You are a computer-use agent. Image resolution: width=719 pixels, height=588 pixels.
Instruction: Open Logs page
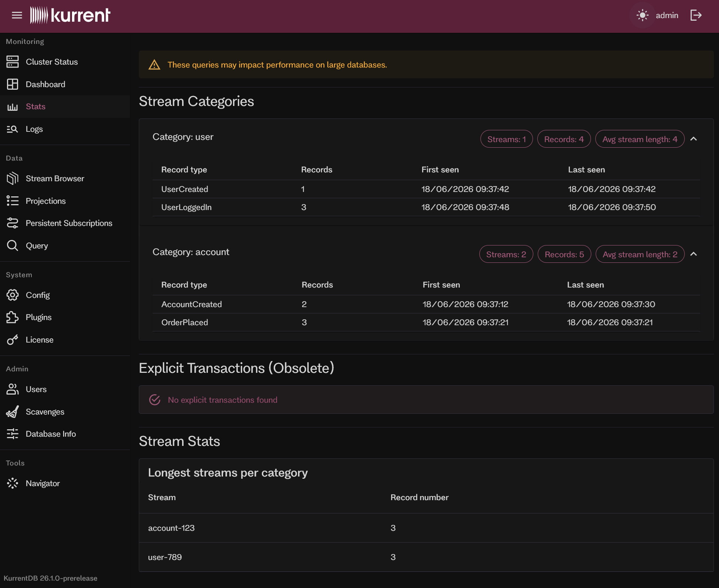coord(65,129)
